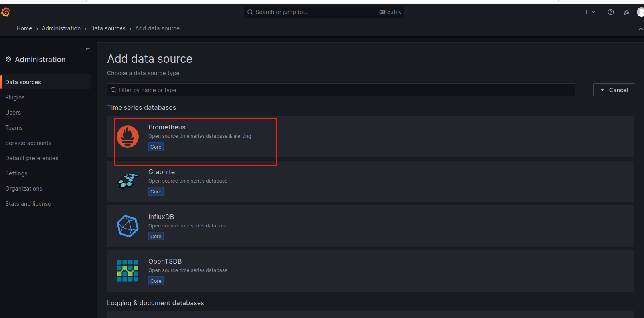Click the OpenTSDB grid logo
Image resolution: width=644 pixels, height=318 pixels.
tap(128, 271)
